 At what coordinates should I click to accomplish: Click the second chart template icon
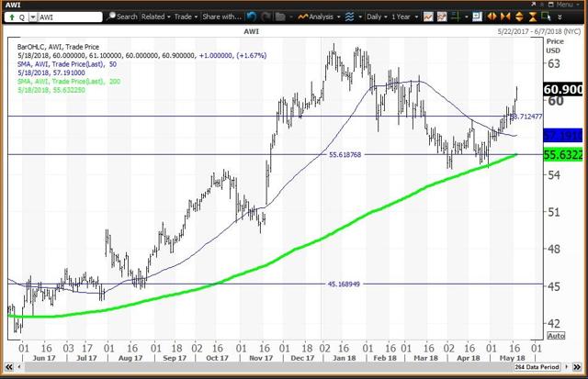tap(442, 17)
